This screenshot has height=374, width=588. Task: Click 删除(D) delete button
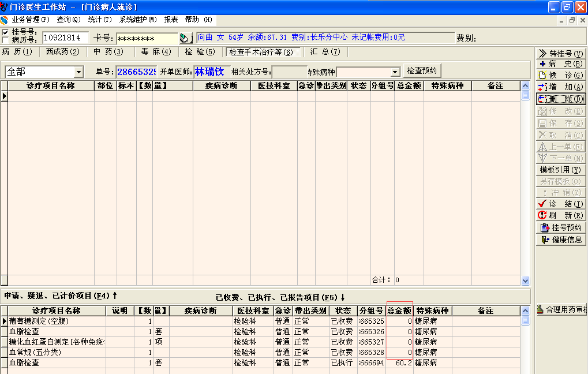(561, 99)
